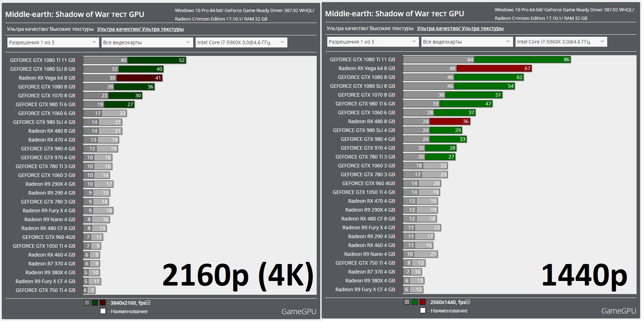Click red X beside Radeon RX Vega 64 in 4K chart

pos(79,78)
